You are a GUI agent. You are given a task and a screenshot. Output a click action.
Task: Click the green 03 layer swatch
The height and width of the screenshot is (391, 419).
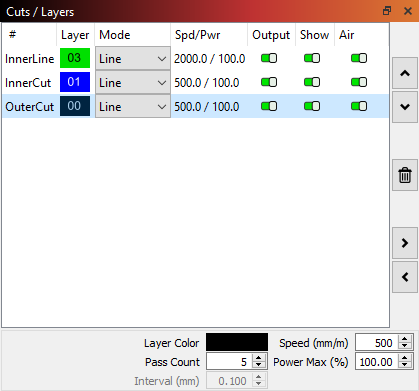(75, 58)
